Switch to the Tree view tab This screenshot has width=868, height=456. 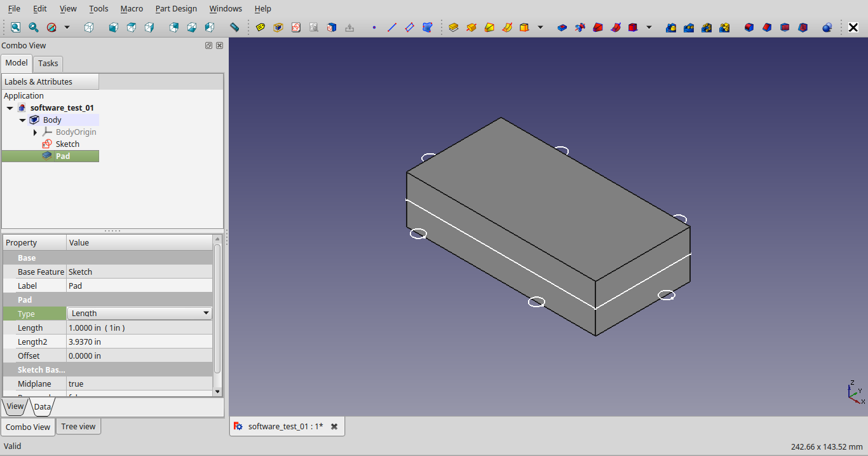coord(78,426)
